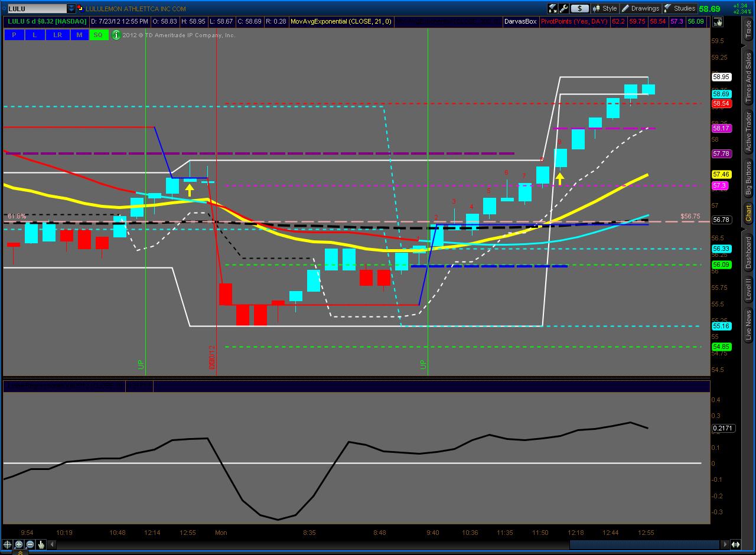Viewport: 756px width, 555px height.
Task: Click the DarvasBox study label
Action: click(x=520, y=22)
